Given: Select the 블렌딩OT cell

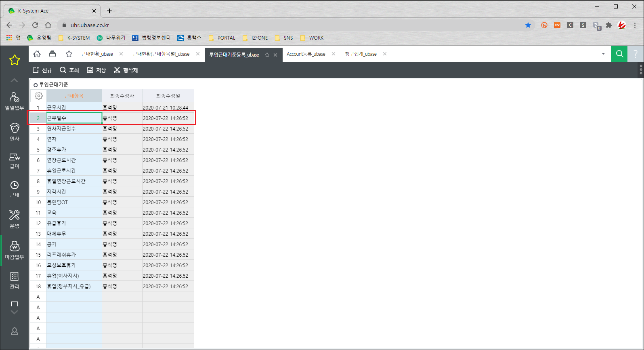Looking at the screenshot, I should [x=74, y=202].
